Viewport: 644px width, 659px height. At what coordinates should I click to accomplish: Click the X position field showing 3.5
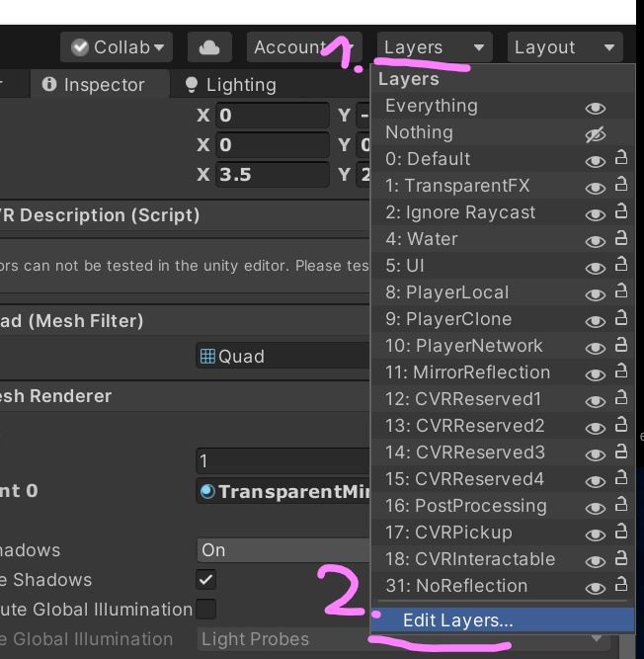272,175
